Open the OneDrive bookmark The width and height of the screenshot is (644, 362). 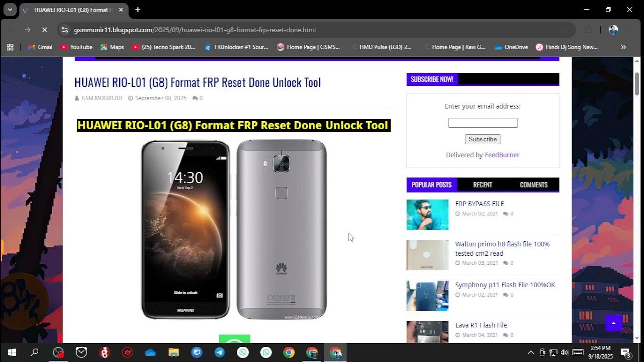(x=511, y=47)
